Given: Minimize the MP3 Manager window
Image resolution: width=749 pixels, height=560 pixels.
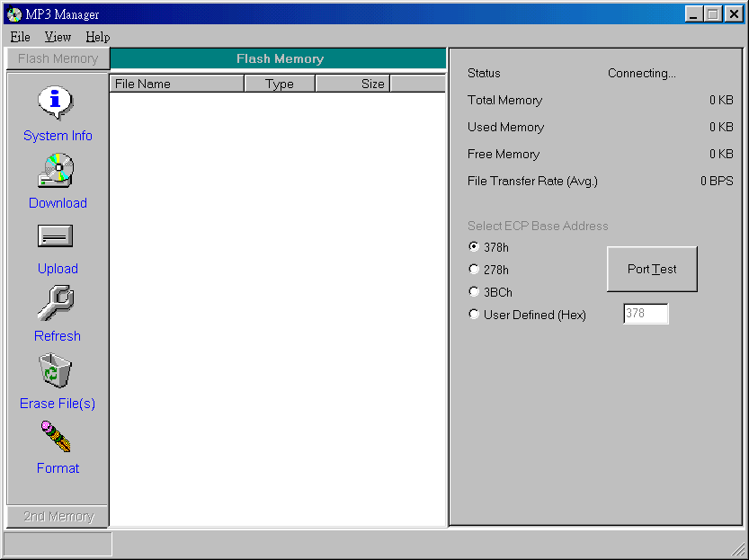Looking at the screenshot, I should (693, 14).
